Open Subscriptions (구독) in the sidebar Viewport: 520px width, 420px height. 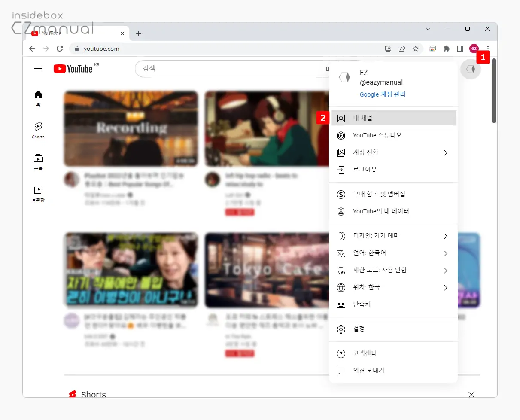38,162
